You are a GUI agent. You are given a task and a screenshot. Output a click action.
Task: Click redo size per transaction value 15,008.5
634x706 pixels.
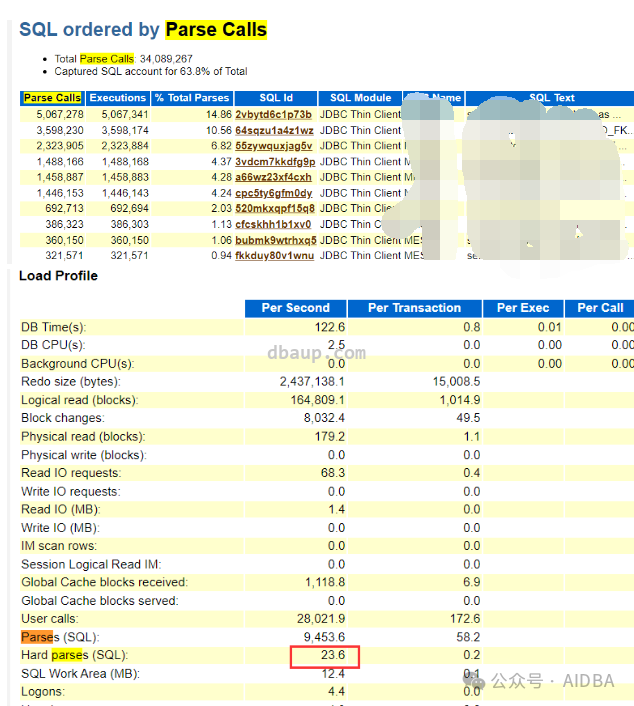tap(457, 381)
